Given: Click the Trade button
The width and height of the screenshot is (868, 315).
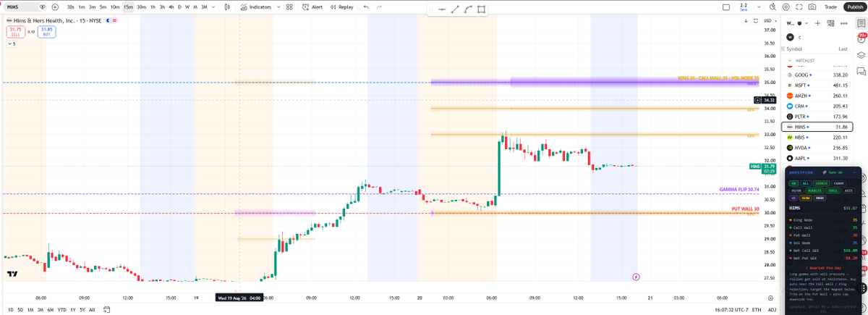Looking at the screenshot, I should point(831,7).
